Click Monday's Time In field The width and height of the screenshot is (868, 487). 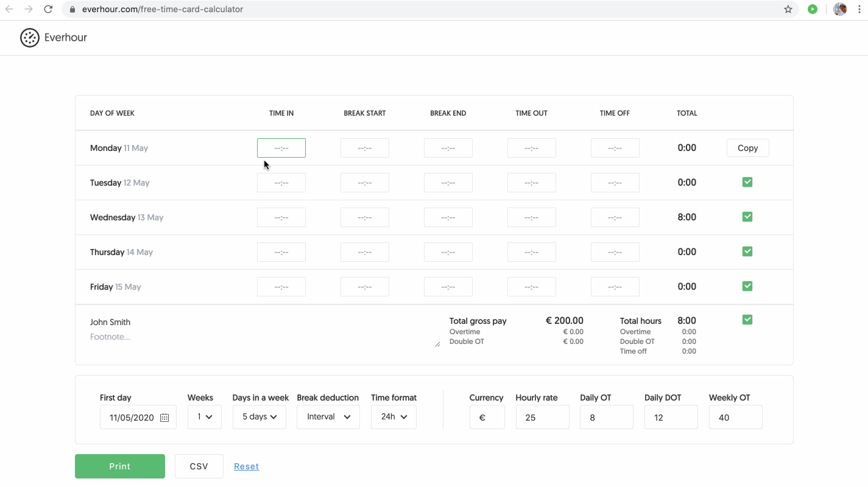click(281, 147)
